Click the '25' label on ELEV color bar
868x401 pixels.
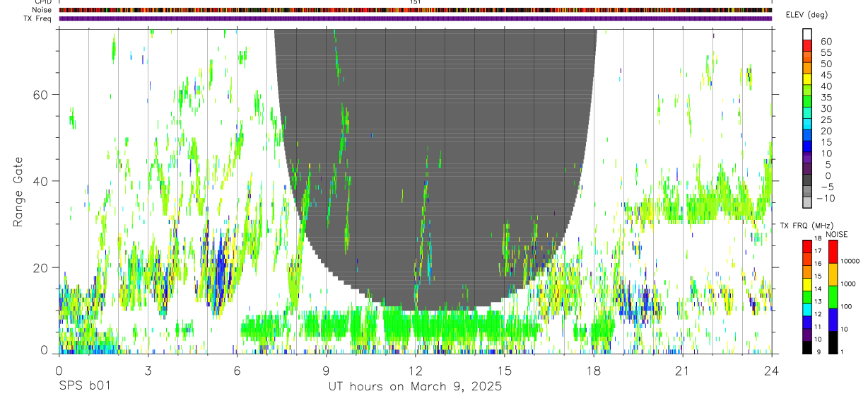[826, 120]
